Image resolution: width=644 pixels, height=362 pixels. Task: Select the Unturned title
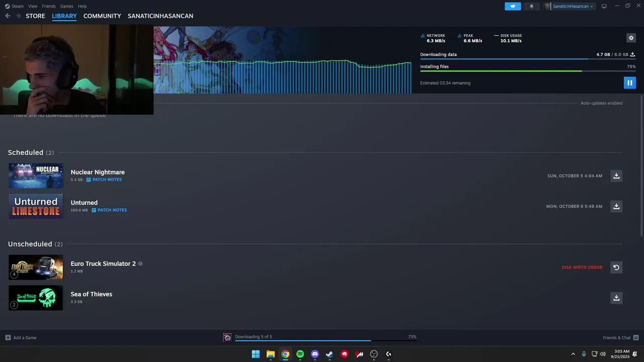click(x=84, y=203)
